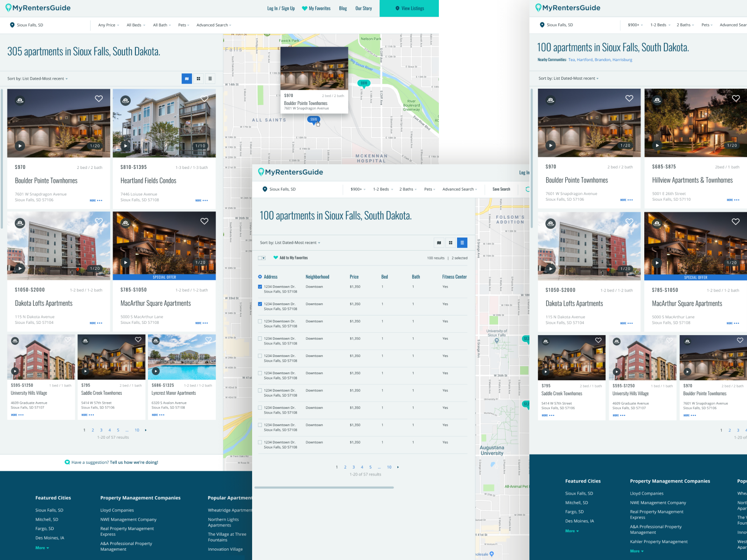This screenshot has height=560, width=747.
Task: Go to next page arrow under the address table
Action: [398, 467]
